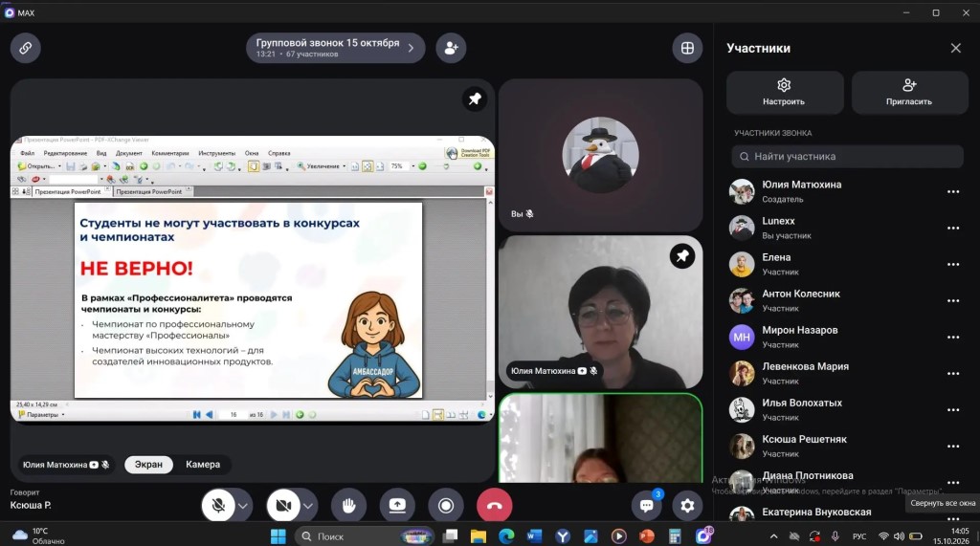The width and height of the screenshot is (980, 546).
Task: Click Юлия Матюхина's webcam video tile
Action: [x=601, y=312]
